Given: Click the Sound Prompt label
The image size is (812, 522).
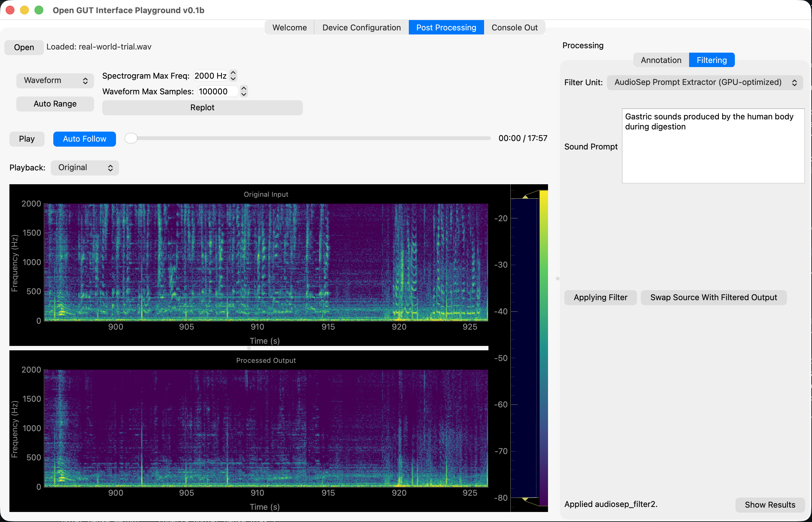Looking at the screenshot, I should coord(591,146).
